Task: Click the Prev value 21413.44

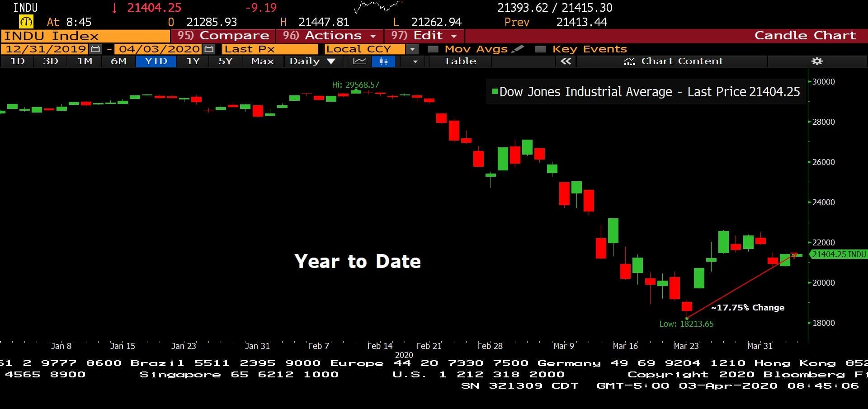Action: point(581,22)
